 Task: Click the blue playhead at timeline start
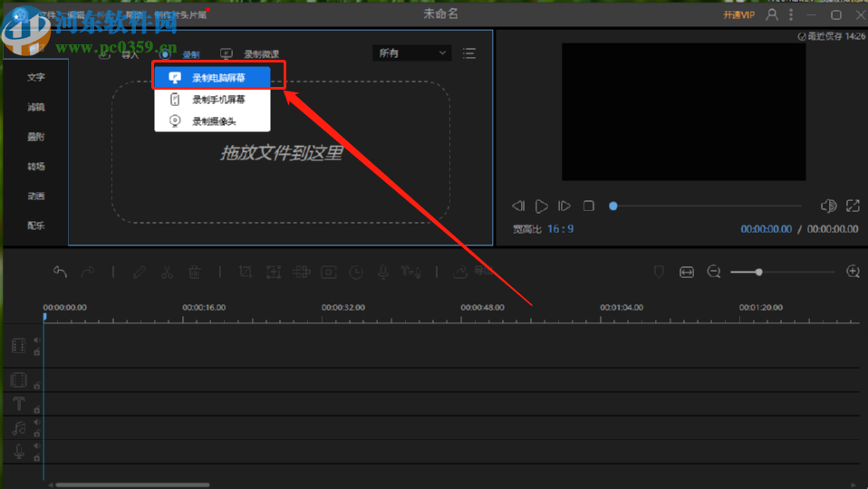44,317
